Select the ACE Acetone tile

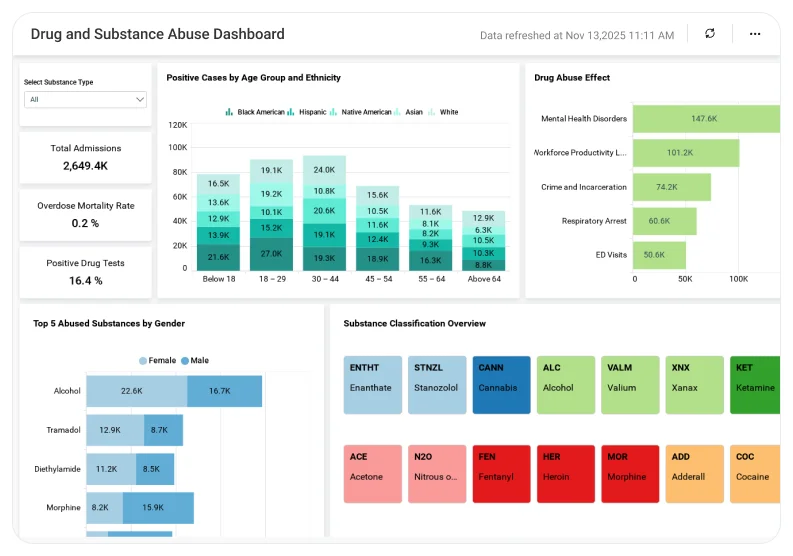pos(373,474)
